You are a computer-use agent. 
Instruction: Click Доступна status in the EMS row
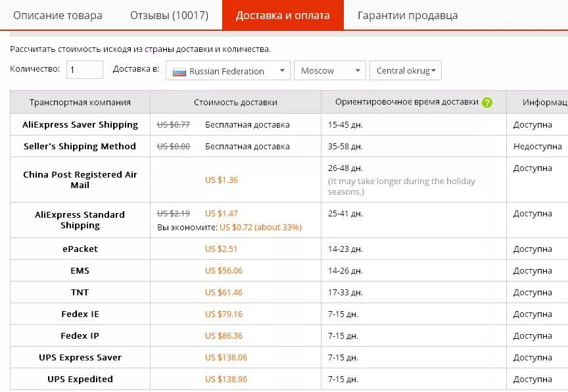pos(532,270)
